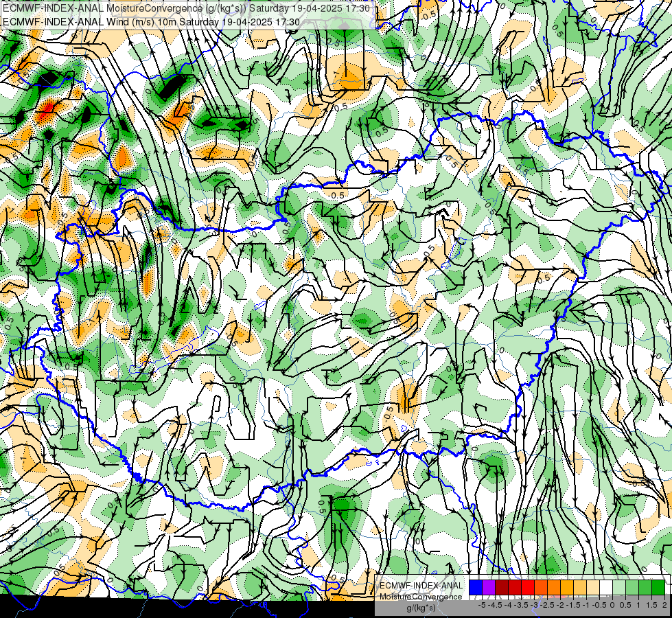
Task: Pick the light orange swatch between -1.5 and -1
Action: pyautogui.click(x=580, y=587)
